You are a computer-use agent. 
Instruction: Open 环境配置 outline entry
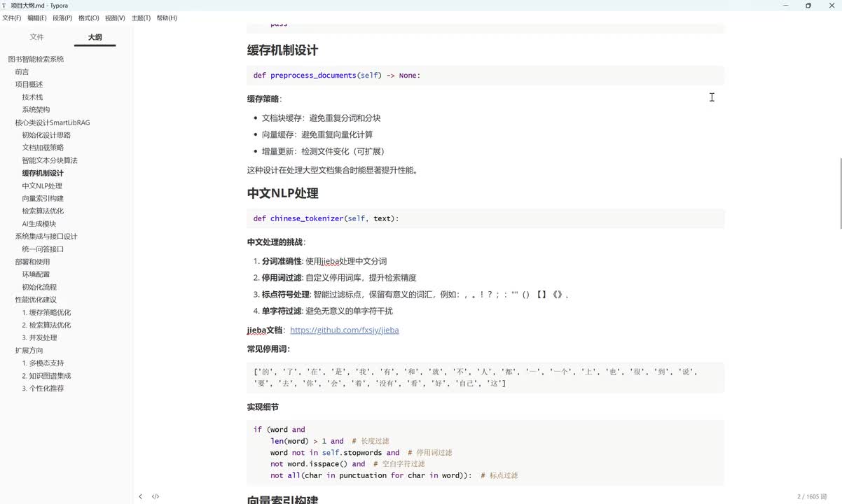(36, 274)
